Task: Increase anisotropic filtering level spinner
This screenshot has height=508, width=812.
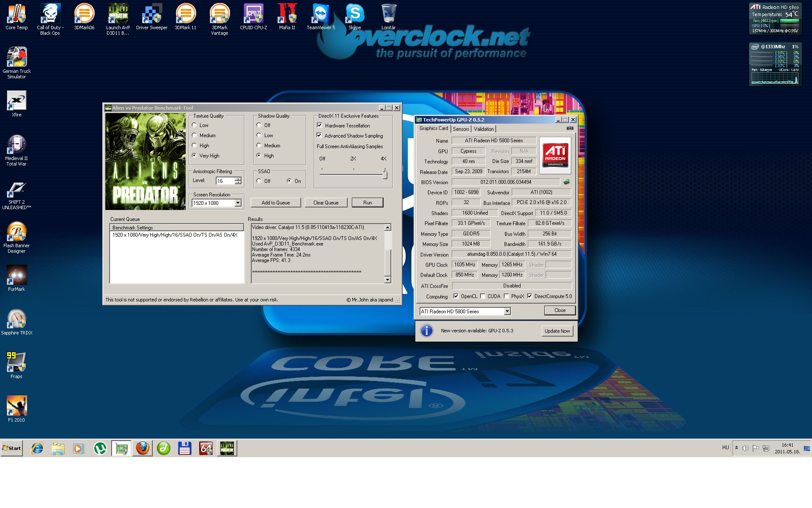Action: (x=238, y=179)
